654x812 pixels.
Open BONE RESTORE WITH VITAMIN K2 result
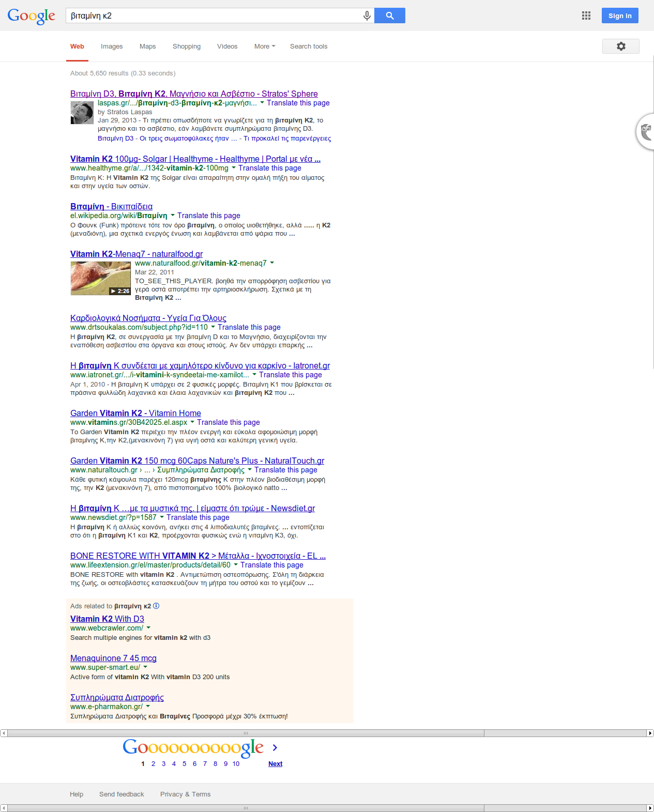tap(198, 556)
